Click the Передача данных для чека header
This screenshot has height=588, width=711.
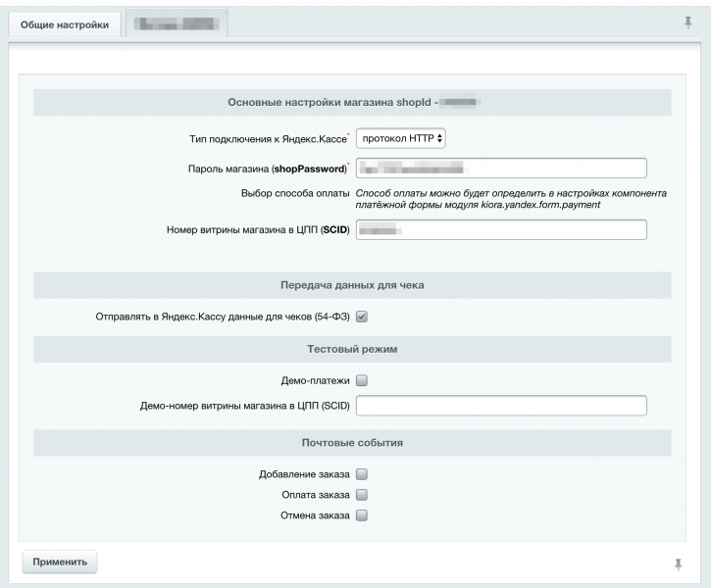(352, 285)
